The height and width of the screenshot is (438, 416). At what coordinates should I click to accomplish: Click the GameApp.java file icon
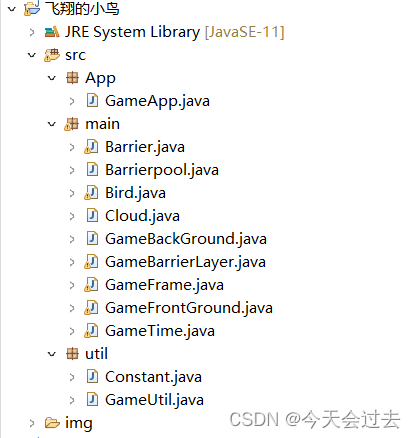pos(92,101)
